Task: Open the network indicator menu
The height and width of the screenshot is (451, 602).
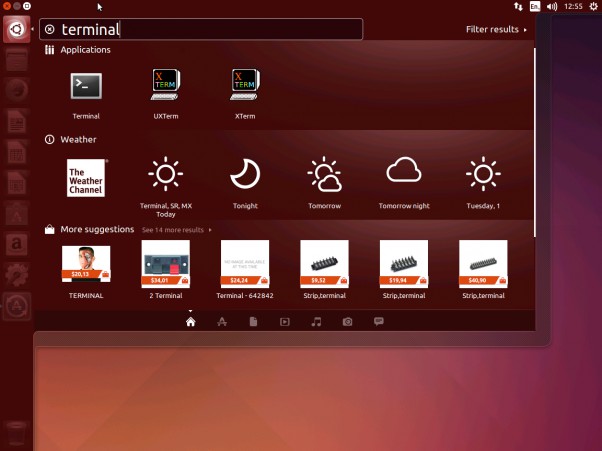Action: point(518,7)
